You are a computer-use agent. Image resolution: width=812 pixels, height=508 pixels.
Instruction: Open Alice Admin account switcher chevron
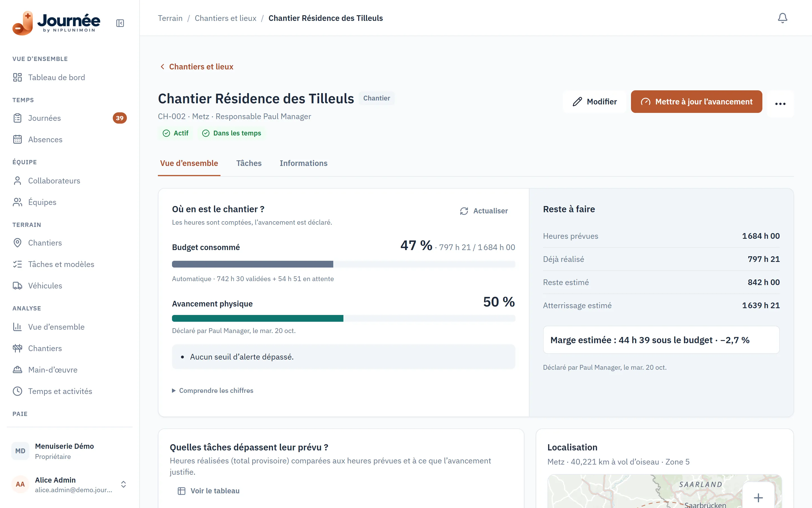pyautogui.click(x=123, y=484)
